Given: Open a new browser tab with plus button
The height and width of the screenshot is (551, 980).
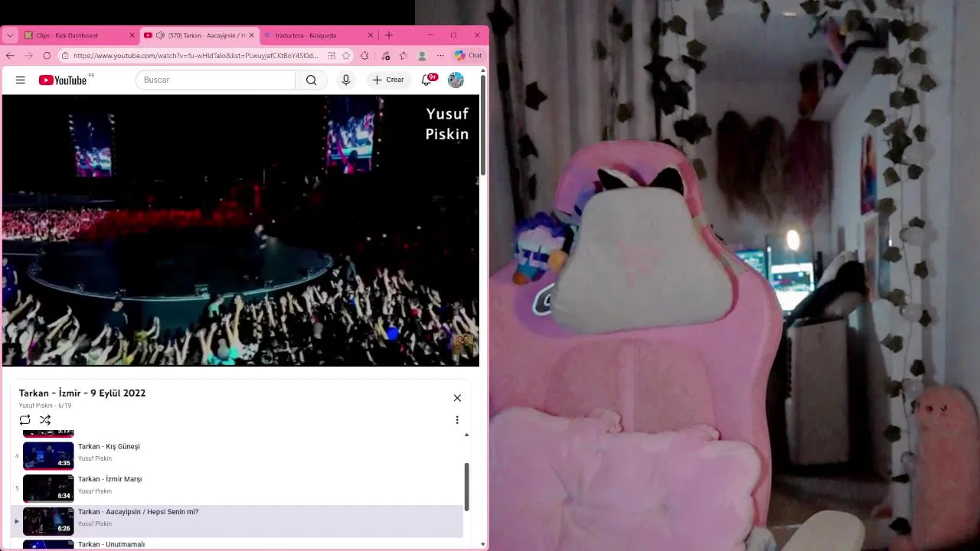Looking at the screenshot, I should [x=389, y=35].
